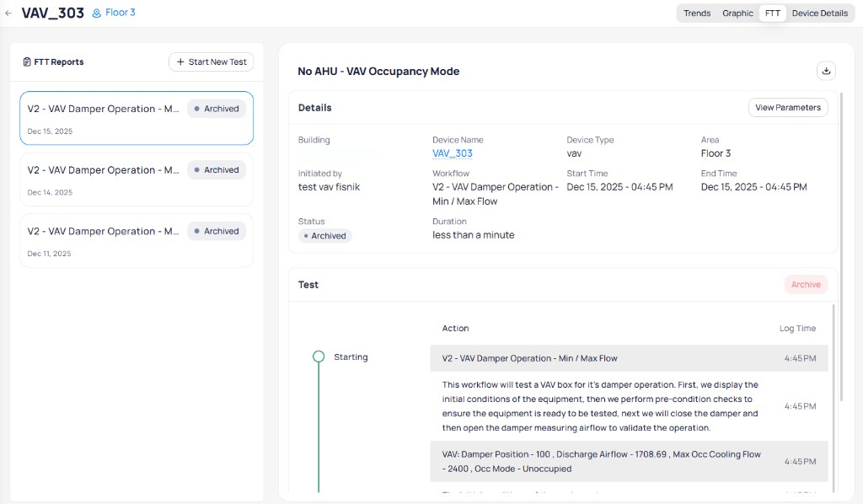This screenshot has width=863, height=504.
Task: Click the Device Type value 'vav'
Action: pyautogui.click(x=573, y=153)
